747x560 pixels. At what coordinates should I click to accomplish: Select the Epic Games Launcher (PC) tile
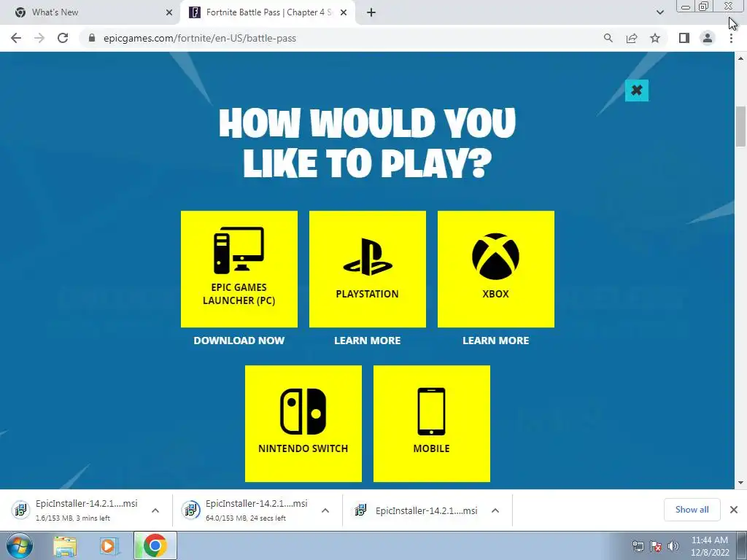[x=239, y=269]
